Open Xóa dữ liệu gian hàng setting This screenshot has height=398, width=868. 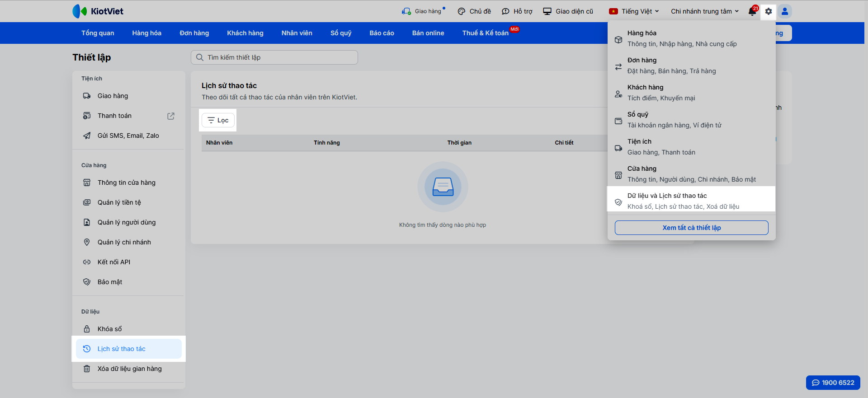(129, 369)
